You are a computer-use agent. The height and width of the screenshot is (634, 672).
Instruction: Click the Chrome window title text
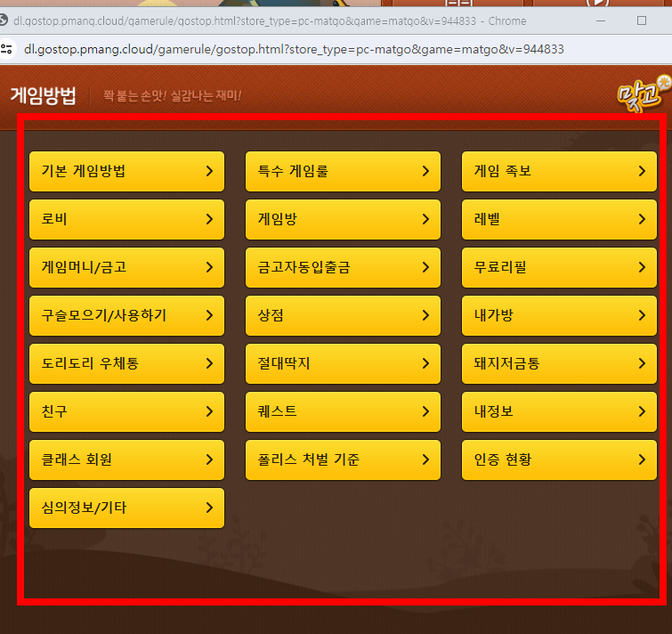click(270, 20)
